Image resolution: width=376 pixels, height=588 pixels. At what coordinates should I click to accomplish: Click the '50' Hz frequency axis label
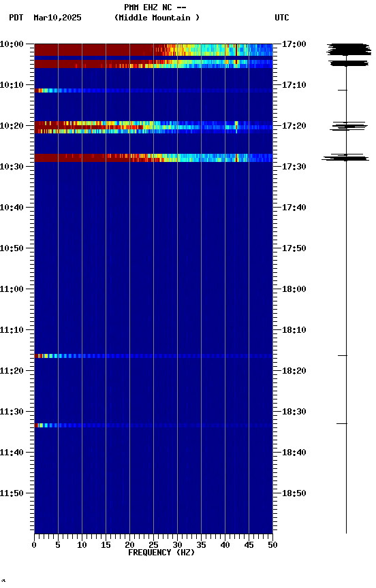pyautogui.click(x=272, y=545)
